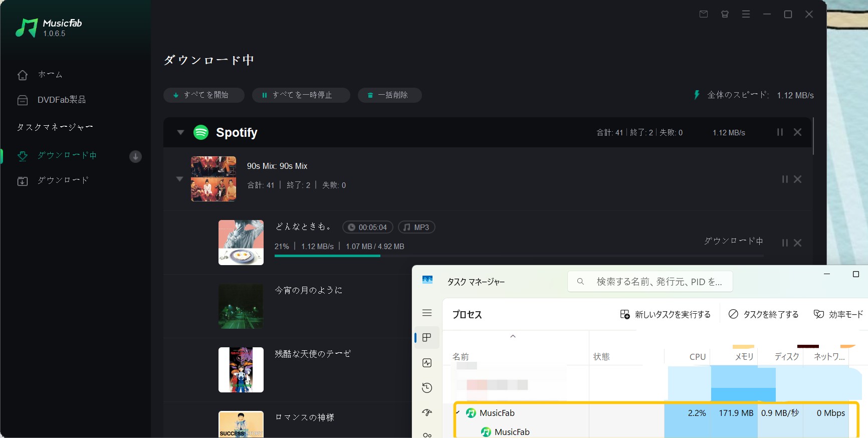Collapse the MusicFab process group arrow

point(458,413)
